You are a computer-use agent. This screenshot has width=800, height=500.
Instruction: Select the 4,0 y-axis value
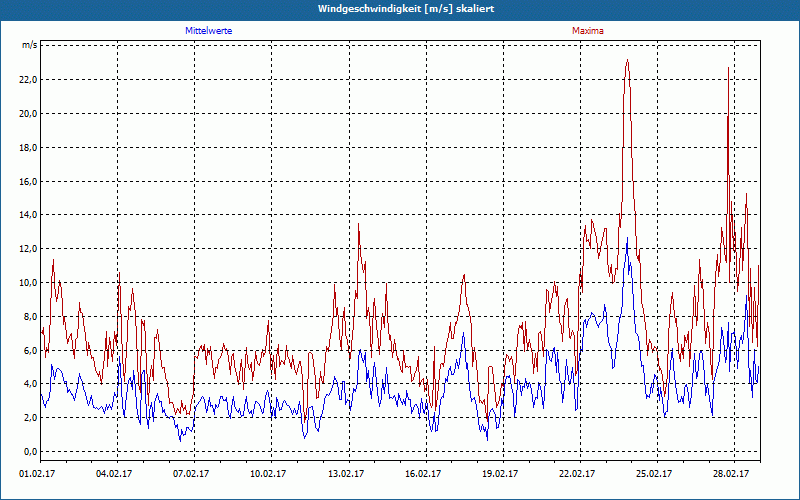(31, 384)
